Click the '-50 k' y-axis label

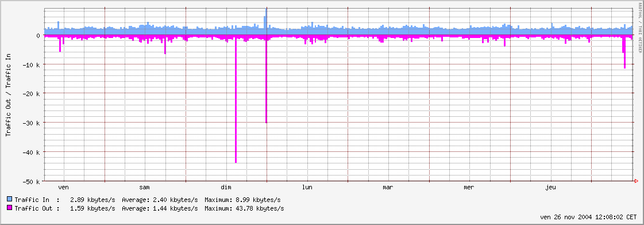tap(32, 182)
